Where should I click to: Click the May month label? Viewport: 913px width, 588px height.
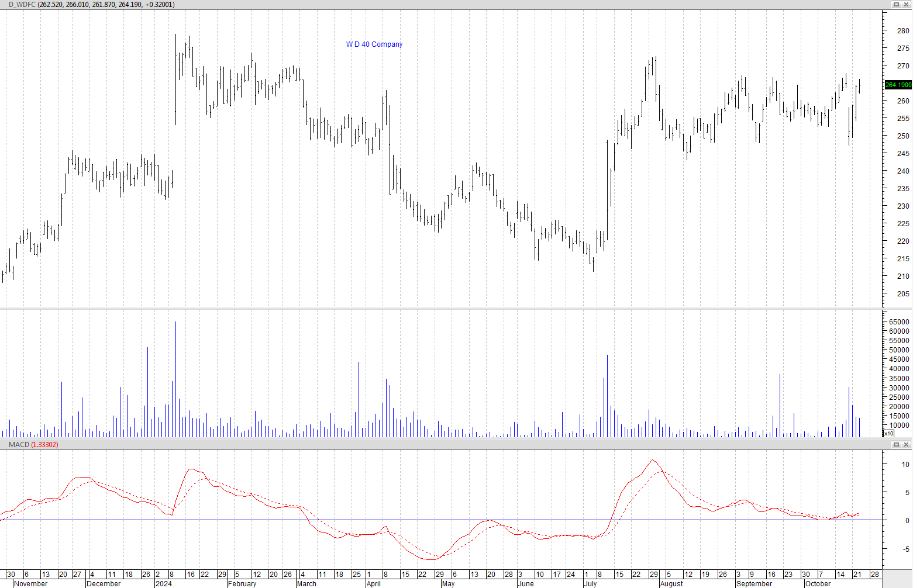click(x=448, y=583)
